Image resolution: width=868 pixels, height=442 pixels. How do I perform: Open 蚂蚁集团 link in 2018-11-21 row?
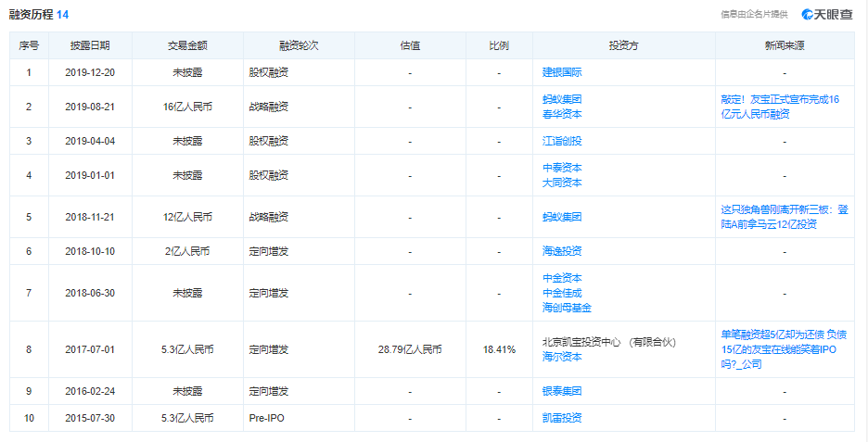click(562, 217)
